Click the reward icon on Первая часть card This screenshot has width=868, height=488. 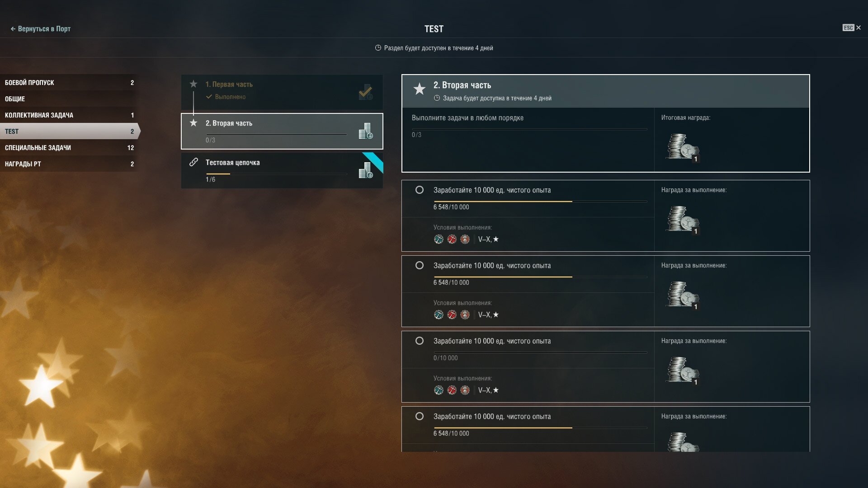[366, 92]
